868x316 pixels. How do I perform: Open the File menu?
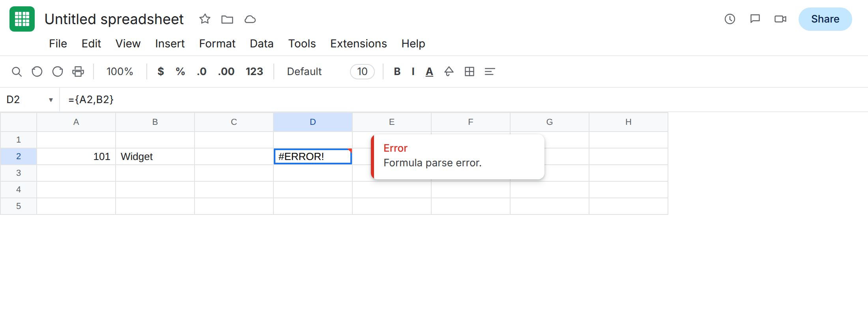click(58, 43)
